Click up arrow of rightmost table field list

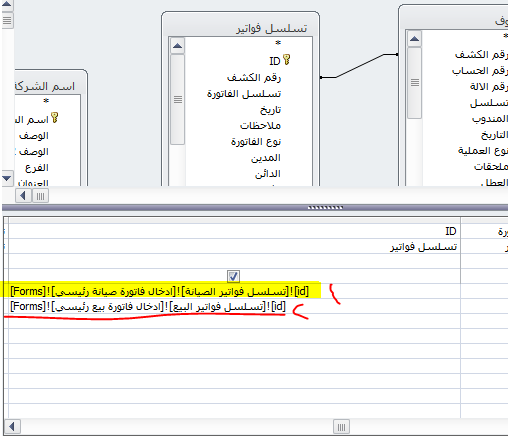point(414,39)
